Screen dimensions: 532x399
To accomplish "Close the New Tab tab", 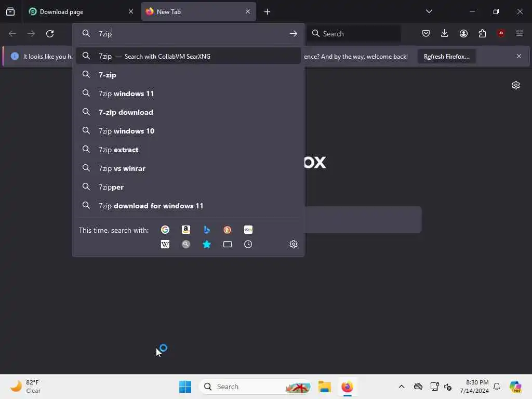I will pos(248,11).
